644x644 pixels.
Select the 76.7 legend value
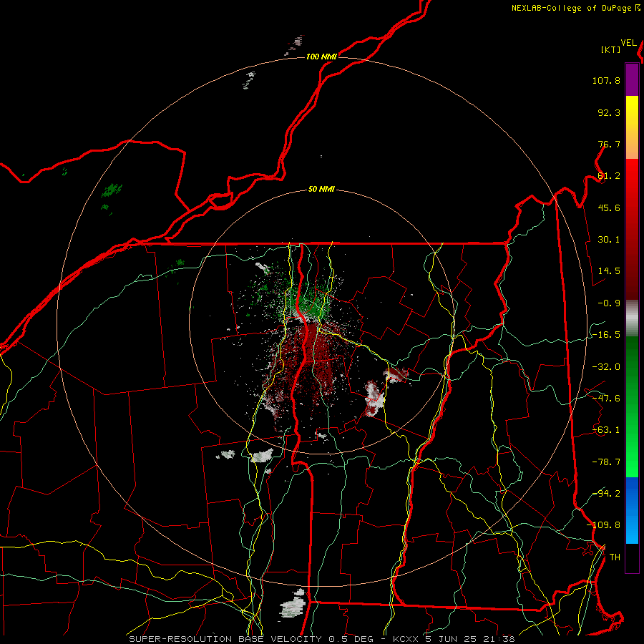point(609,144)
